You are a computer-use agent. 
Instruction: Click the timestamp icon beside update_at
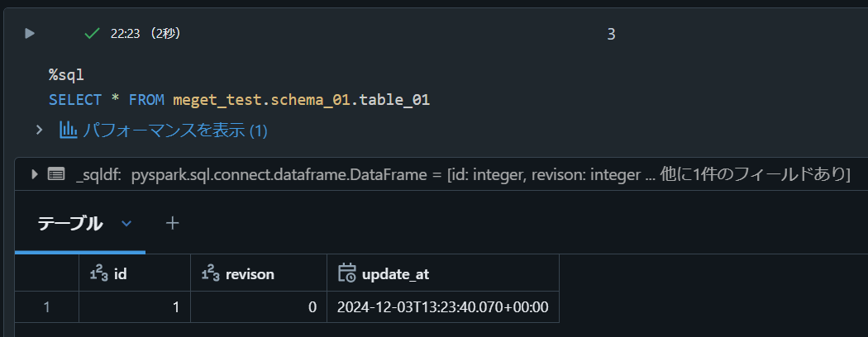tap(347, 273)
